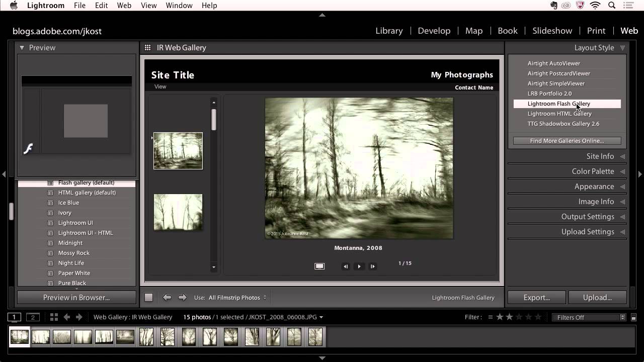Click the grid view icon in the filmstrip bar
Screen dimensions: 644x362
[54, 317]
